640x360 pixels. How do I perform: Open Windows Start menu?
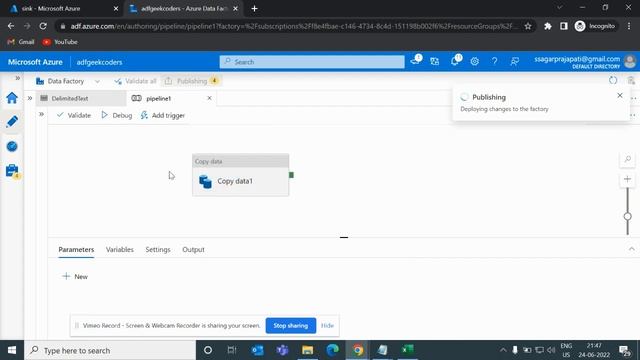pos(12,350)
